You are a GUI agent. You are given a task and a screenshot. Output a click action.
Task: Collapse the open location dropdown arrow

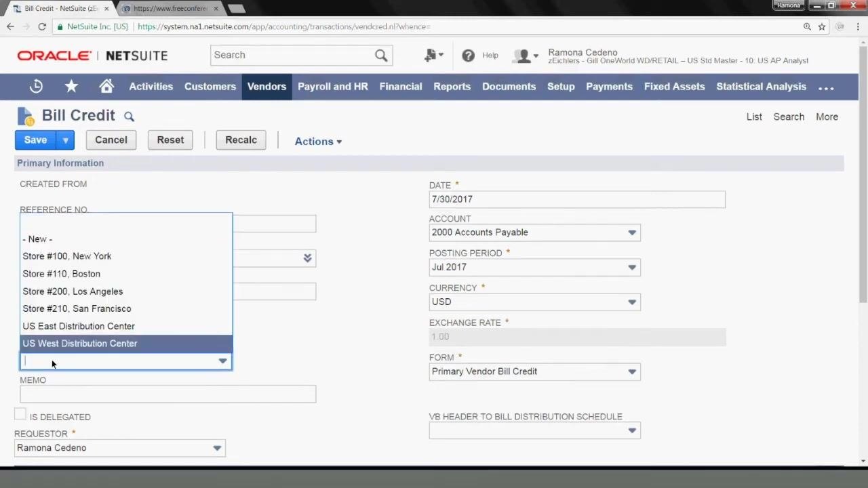tap(222, 361)
